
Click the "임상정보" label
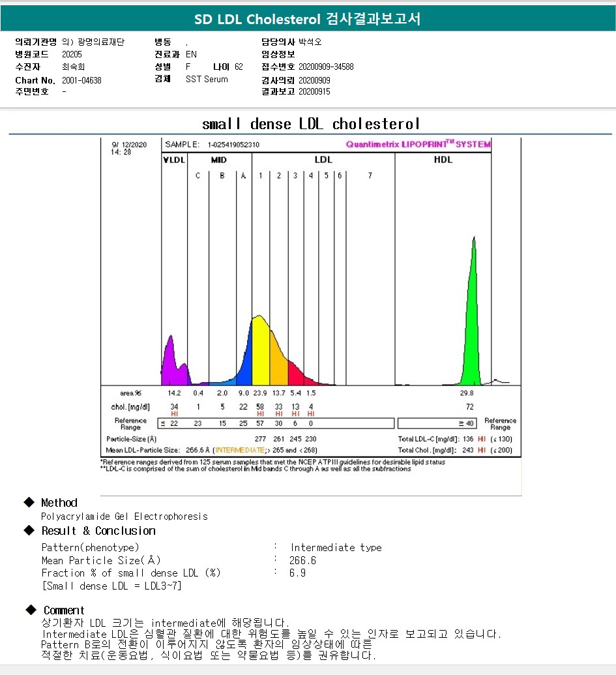(278, 54)
